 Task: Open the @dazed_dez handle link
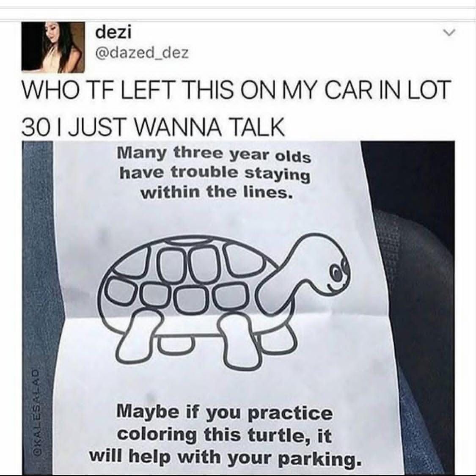[x=142, y=53]
